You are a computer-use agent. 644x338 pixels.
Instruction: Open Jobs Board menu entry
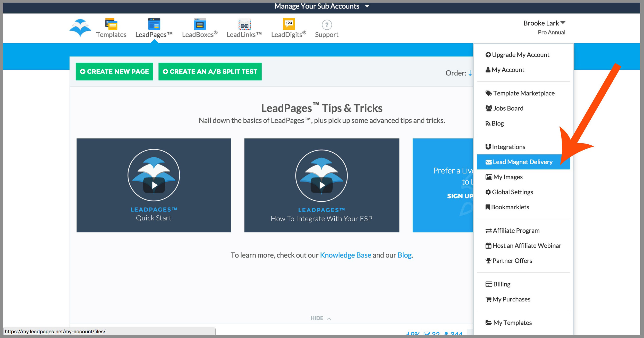pos(504,108)
